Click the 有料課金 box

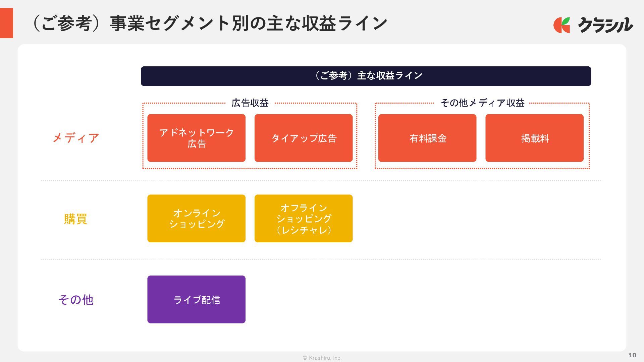pyautogui.click(x=427, y=138)
